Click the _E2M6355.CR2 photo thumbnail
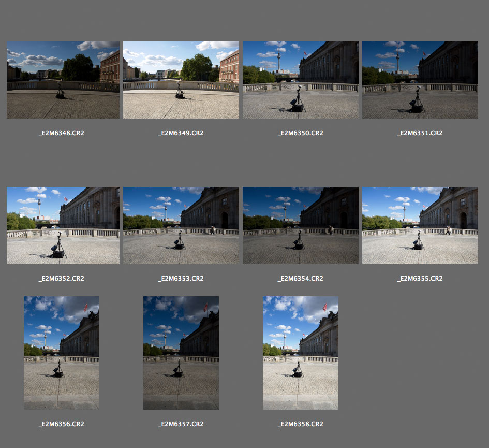This screenshot has width=489, height=448. [x=420, y=225]
